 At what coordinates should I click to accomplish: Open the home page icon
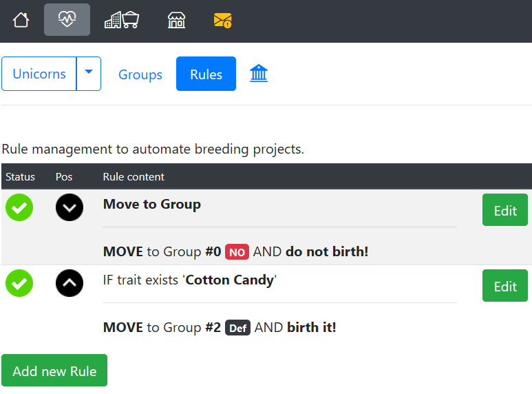21,20
